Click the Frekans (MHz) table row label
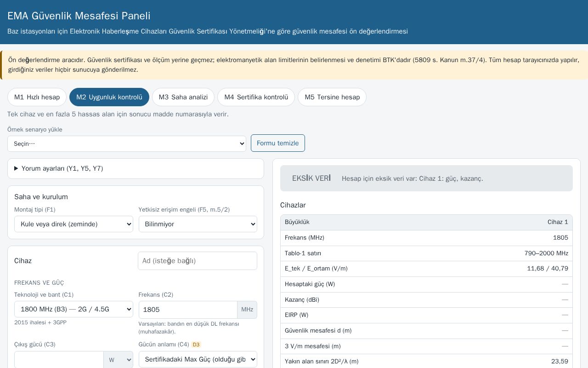Screen dimensions: 588x368 pyautogui.click(x=305, y=238)
